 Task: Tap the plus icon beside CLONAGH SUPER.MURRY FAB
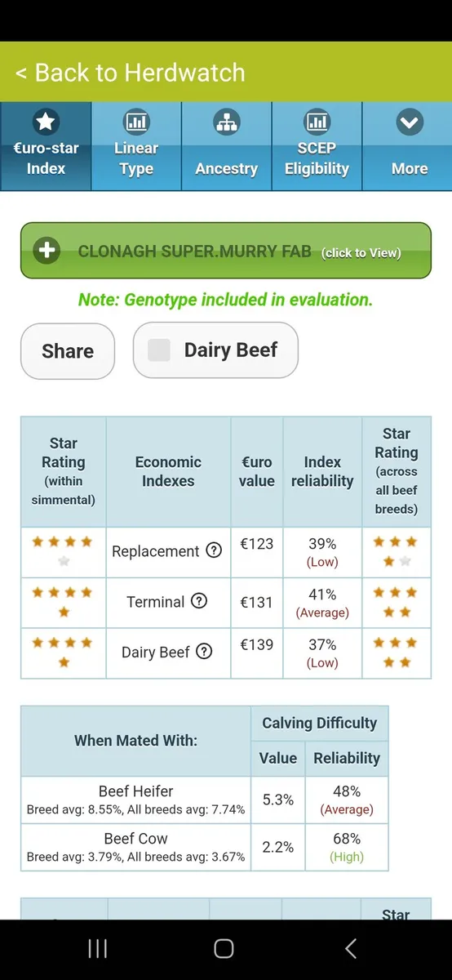tap(47, 251)
